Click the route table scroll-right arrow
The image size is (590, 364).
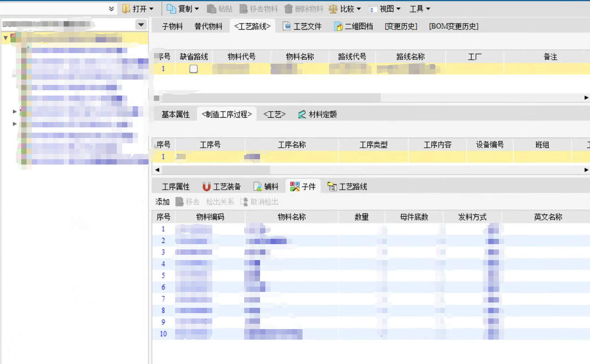(586, 98)
